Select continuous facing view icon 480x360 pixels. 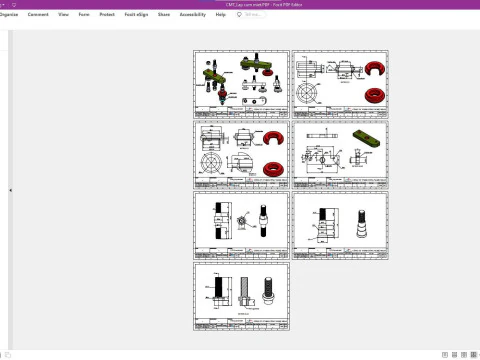(x=473, y=355)
